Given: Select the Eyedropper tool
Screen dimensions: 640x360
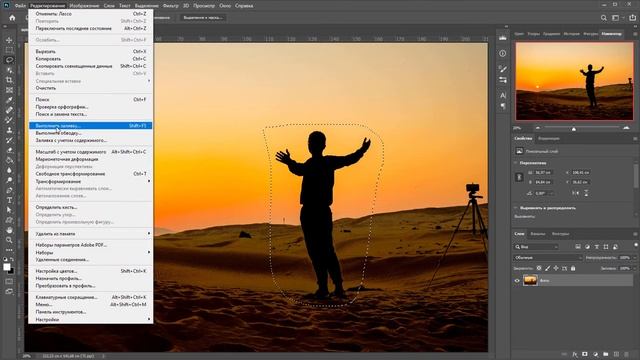Looking at the screenshot, I should coord(9,100).
